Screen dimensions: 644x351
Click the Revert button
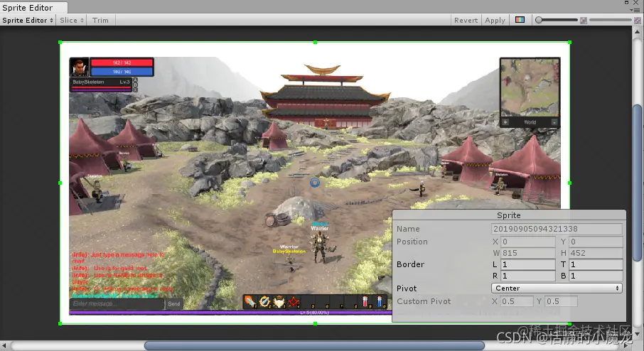[x=466, y=20]
